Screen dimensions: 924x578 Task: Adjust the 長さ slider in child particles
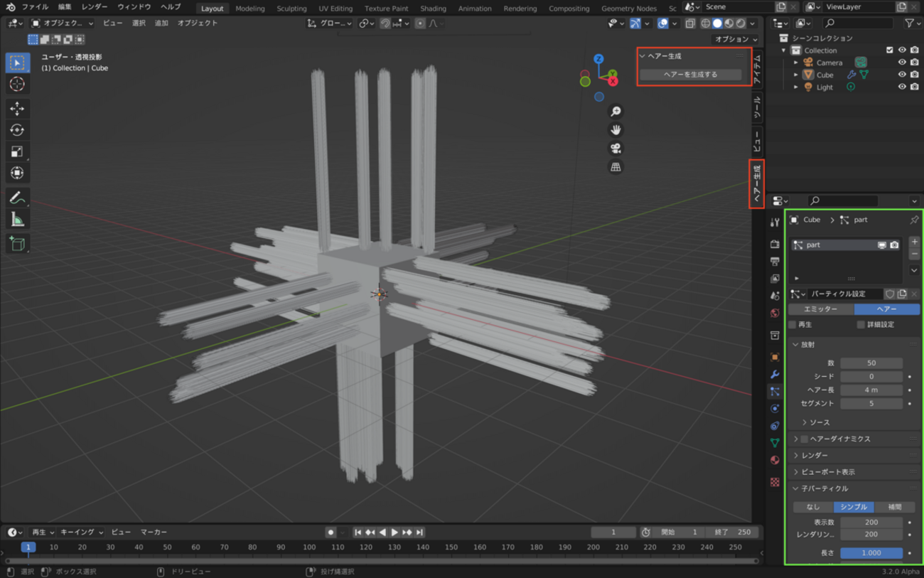coord(871,552)
